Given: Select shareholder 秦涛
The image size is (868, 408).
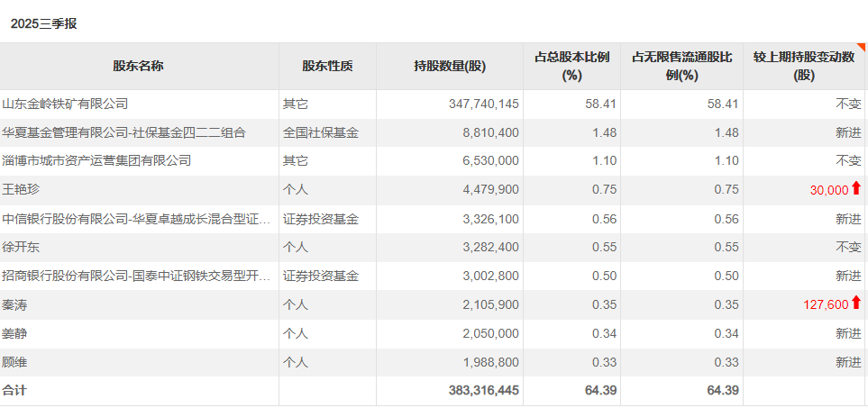Looking at the screenshot, I should (x=15, y=304).
